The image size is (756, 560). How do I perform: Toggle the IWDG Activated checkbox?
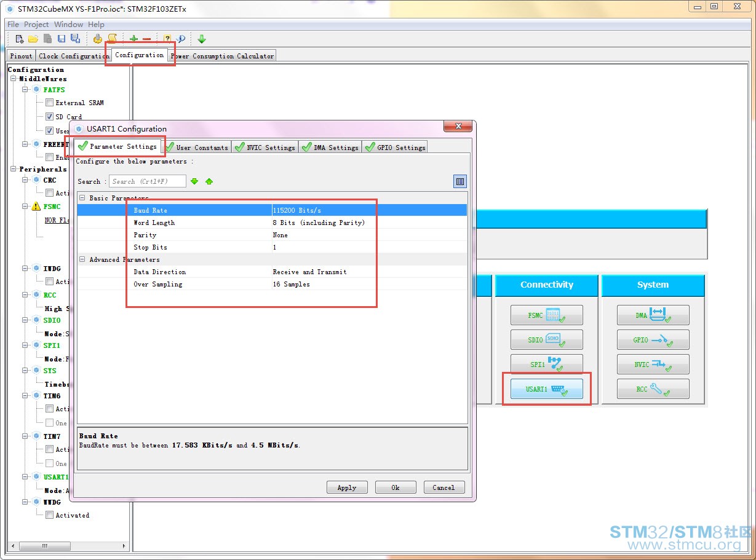[x=50, y=282]
